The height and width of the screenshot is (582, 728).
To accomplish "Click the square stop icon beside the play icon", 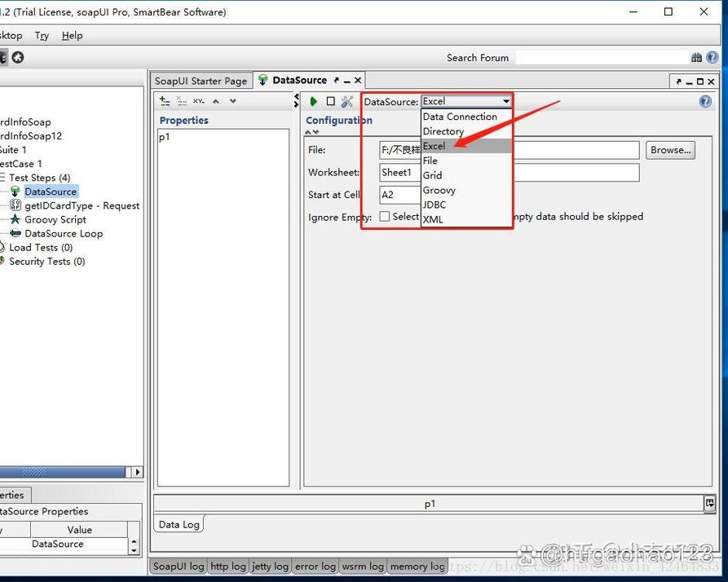I will pos(330,101).
